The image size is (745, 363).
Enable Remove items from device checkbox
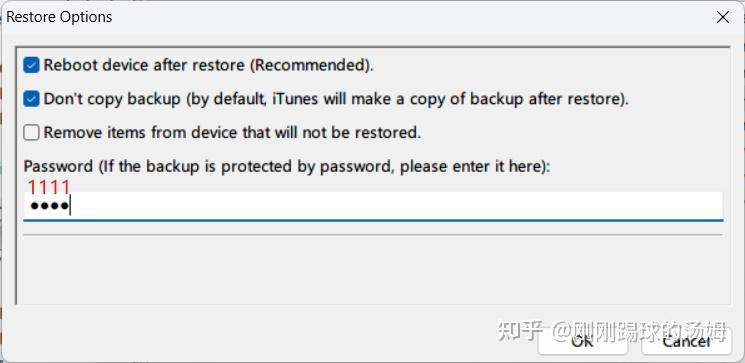click(x=31, y=133)
